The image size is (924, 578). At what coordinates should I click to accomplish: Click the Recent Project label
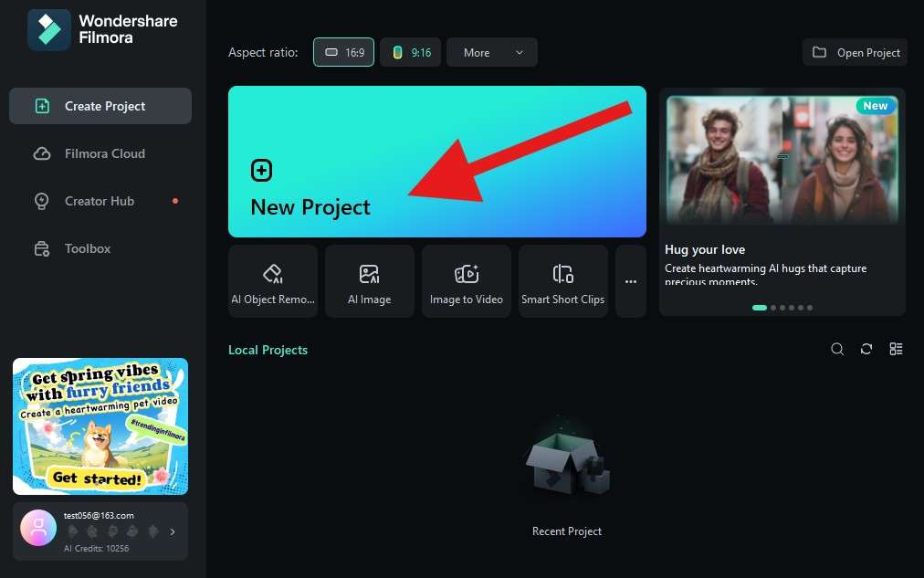point(567,531)
